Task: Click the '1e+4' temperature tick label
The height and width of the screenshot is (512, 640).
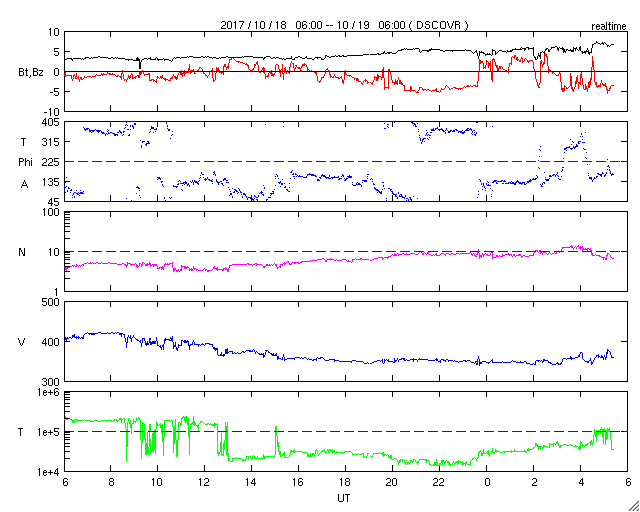Action: pos(49,472)
